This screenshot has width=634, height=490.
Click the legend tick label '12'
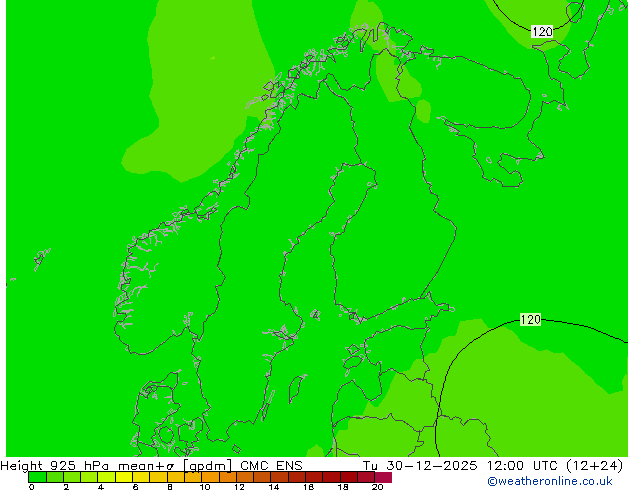(x=239, y=487)
